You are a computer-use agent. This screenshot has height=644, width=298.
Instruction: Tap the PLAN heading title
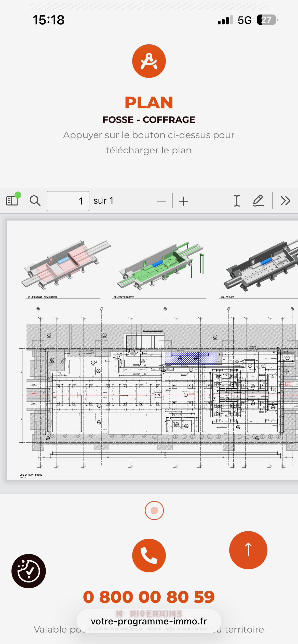149,103
